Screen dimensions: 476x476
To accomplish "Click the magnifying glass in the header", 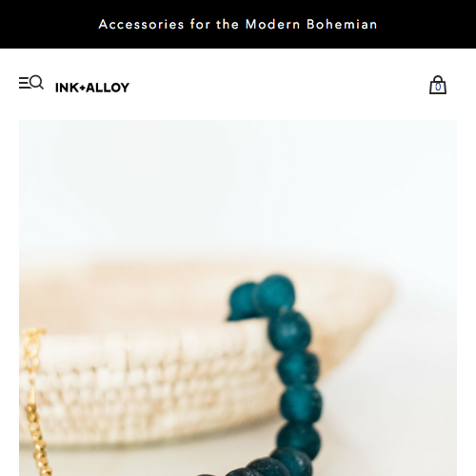I will tap(37, 82).
